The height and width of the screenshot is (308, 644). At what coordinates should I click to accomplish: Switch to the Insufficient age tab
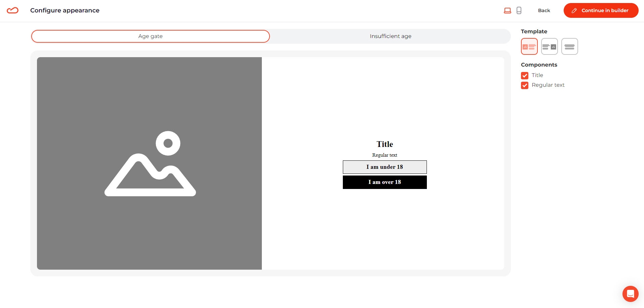click(x=390, y=36)
